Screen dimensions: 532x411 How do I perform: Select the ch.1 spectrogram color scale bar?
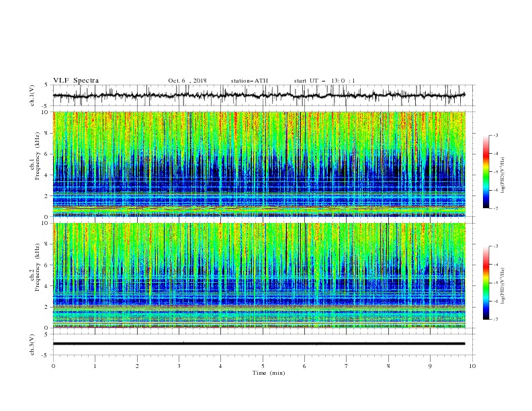click(486, 172)
